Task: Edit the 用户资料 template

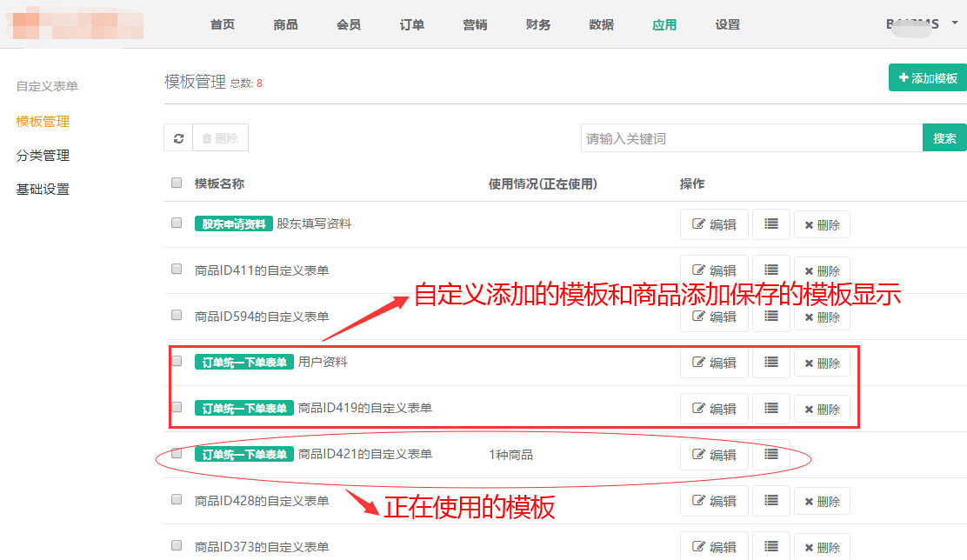Action: (714, 363)
